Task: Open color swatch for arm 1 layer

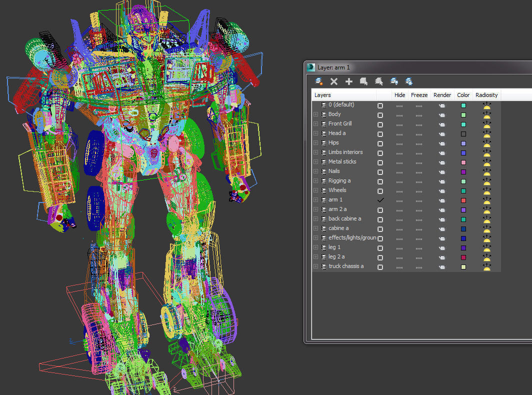Action: tap(463, 200)
